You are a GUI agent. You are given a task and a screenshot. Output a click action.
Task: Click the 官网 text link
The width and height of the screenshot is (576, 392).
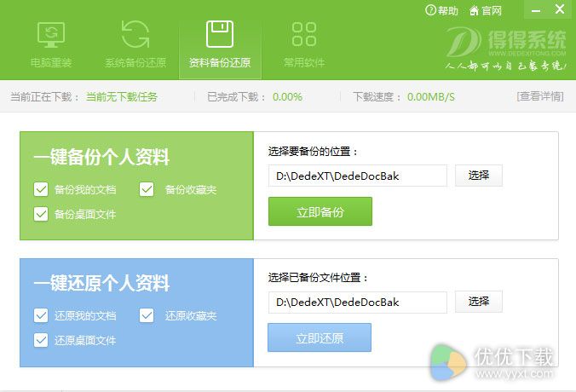coord(492,11)
